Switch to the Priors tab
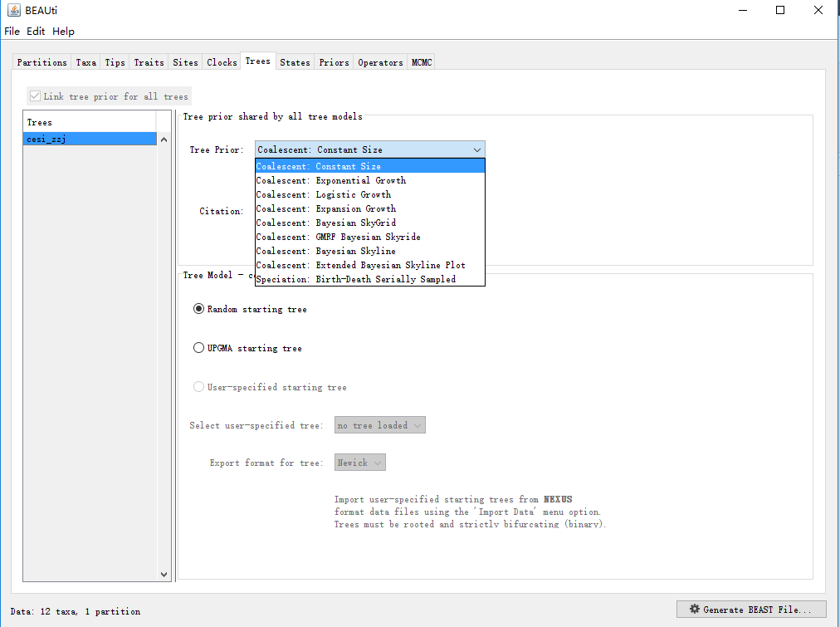 coord(334,62)
